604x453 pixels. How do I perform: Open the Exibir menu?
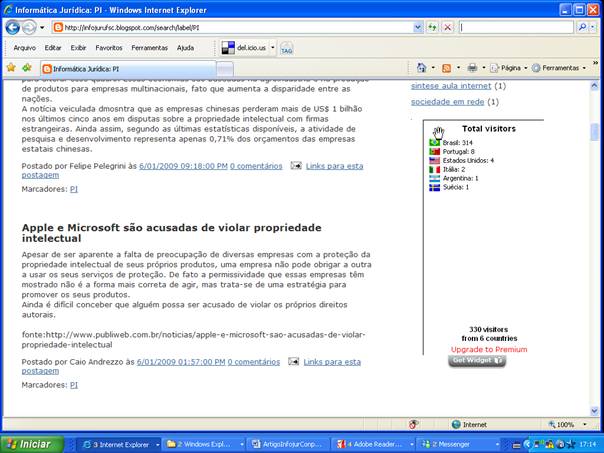78,47
